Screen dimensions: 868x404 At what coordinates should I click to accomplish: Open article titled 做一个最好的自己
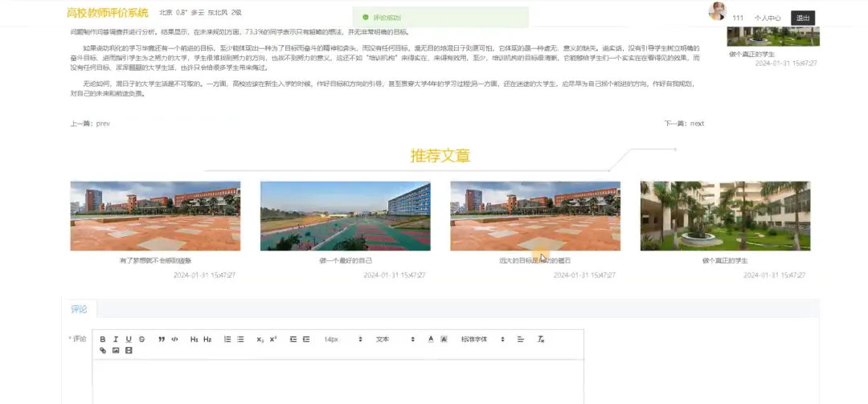click(x=346, y=261)
